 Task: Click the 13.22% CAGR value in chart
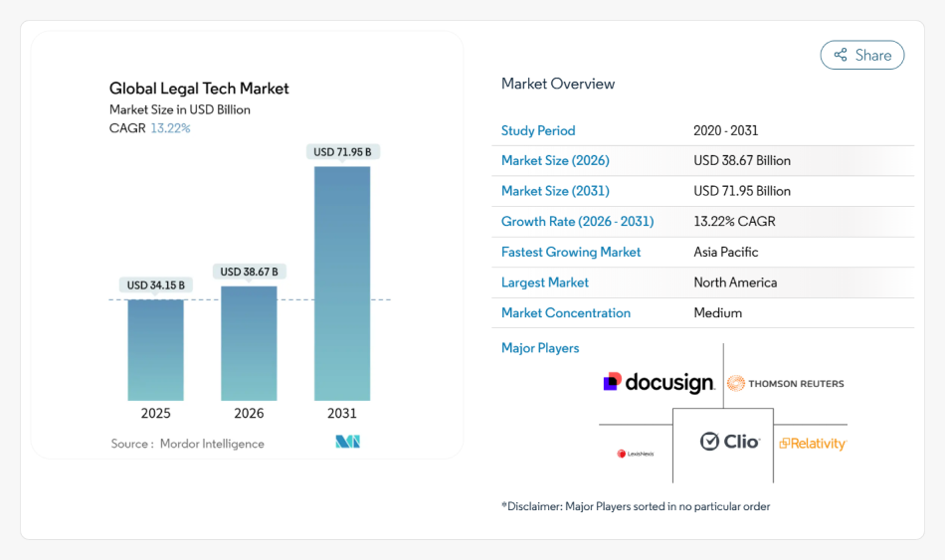[170, 128]
